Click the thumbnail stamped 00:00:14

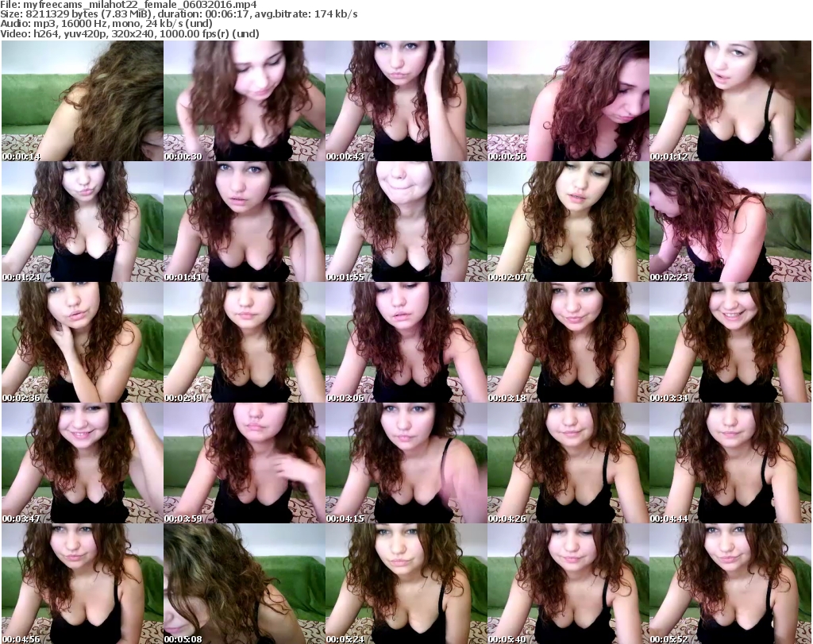pos(83,101)
